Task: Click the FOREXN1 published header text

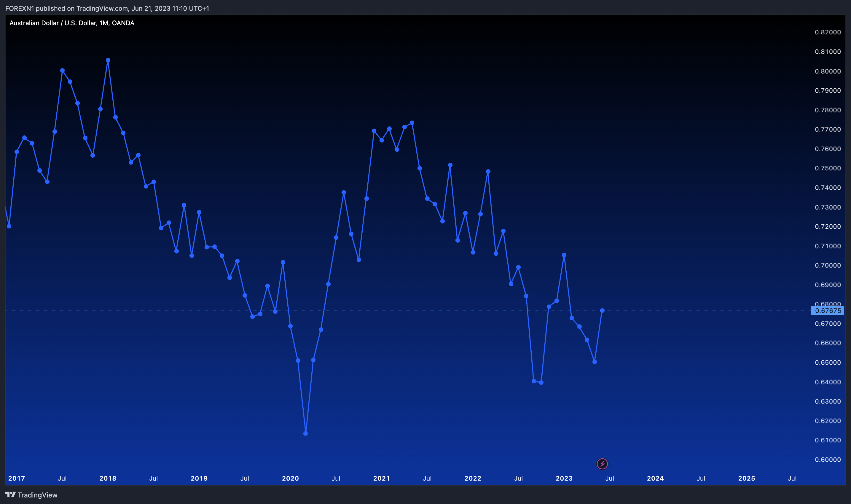Action: tap(107, 8)
